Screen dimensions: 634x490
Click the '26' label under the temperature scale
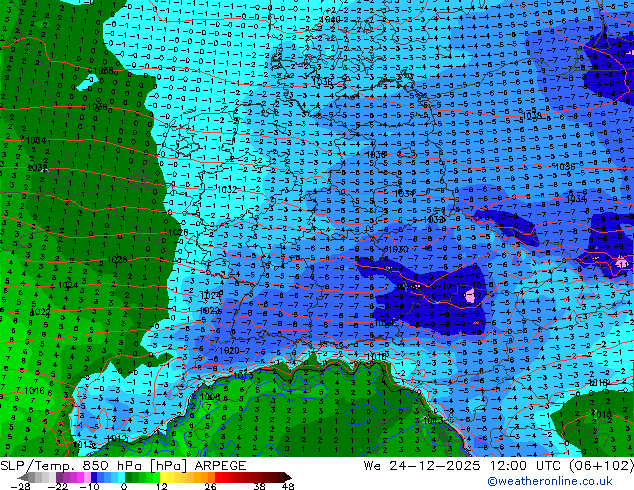point(210,486)
